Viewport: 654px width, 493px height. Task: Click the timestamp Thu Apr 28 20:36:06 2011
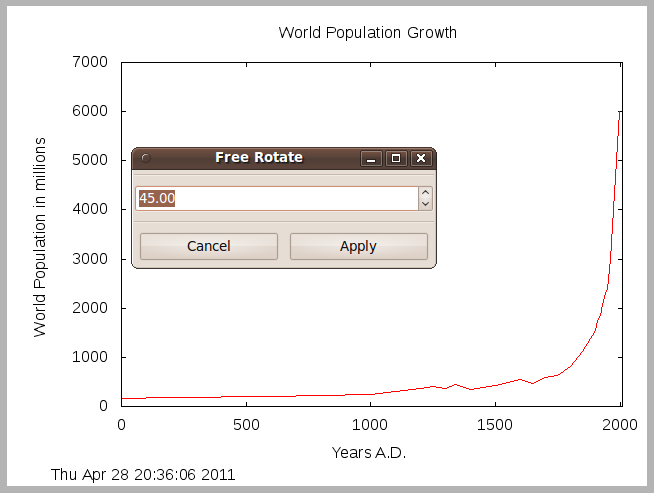pos(143,475)
